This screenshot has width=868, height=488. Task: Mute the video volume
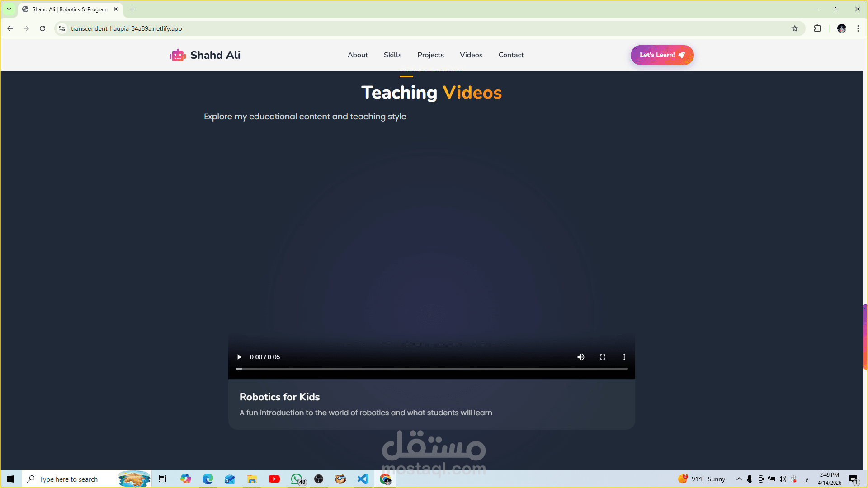tap(581, 357)
